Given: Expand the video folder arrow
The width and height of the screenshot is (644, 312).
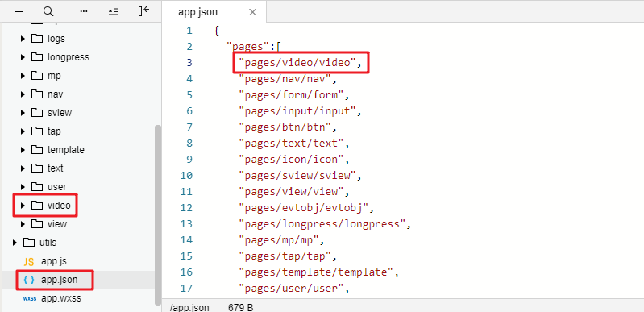Looking at the screenshot, I should coord(23,206).
